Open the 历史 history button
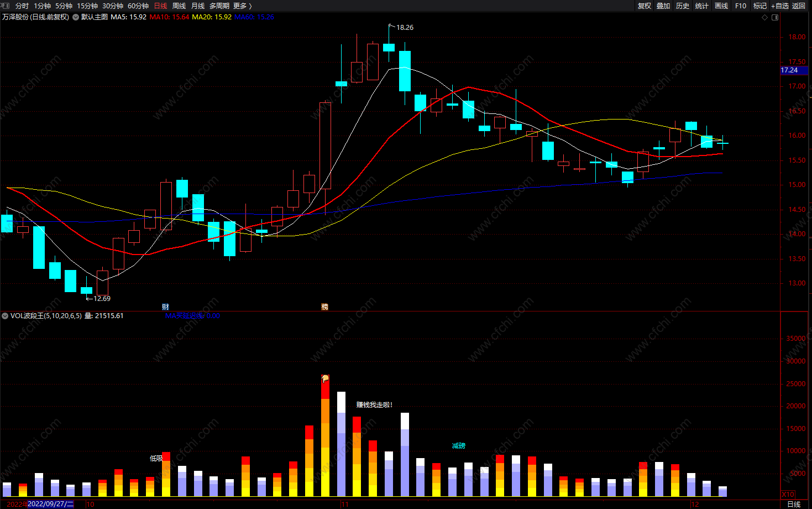The height and width of the screenshot is (509, 812). click(683, 6)
